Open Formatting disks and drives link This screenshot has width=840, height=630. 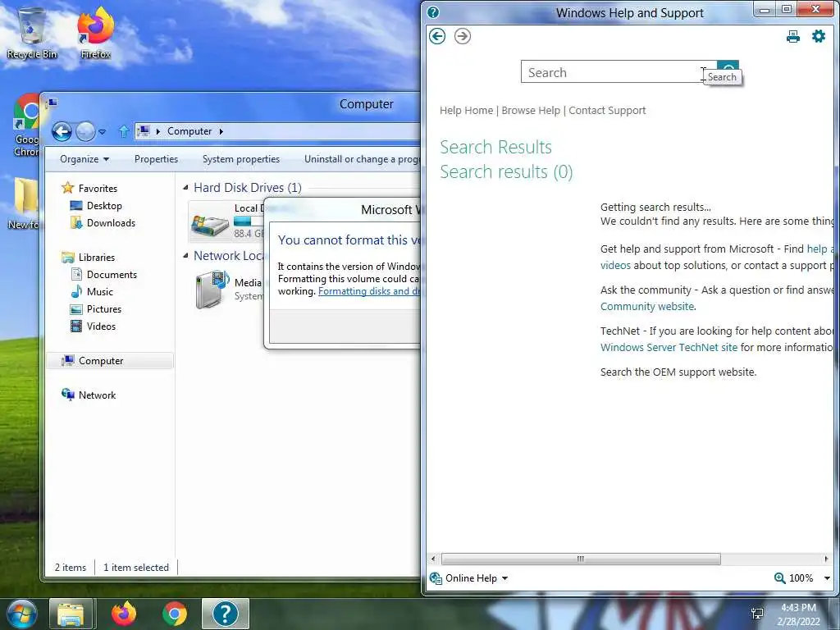coord(369,291)
